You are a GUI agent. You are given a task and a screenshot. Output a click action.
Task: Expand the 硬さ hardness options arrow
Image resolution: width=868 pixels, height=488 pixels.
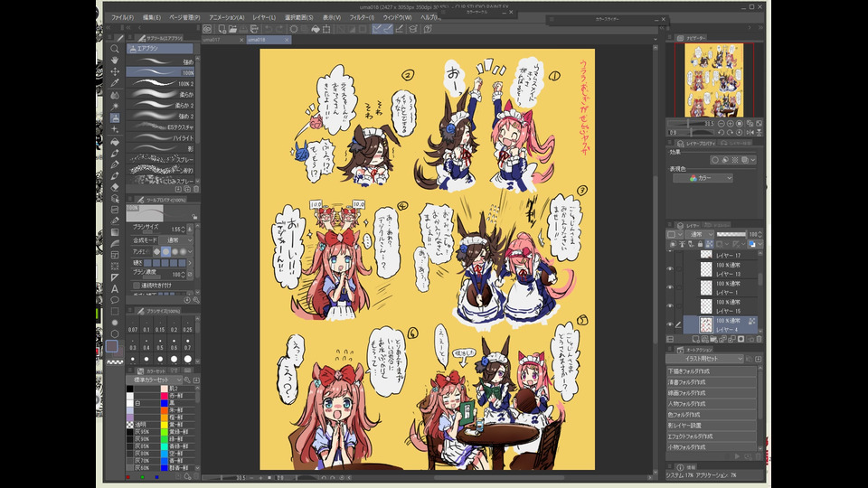[190, 263]
